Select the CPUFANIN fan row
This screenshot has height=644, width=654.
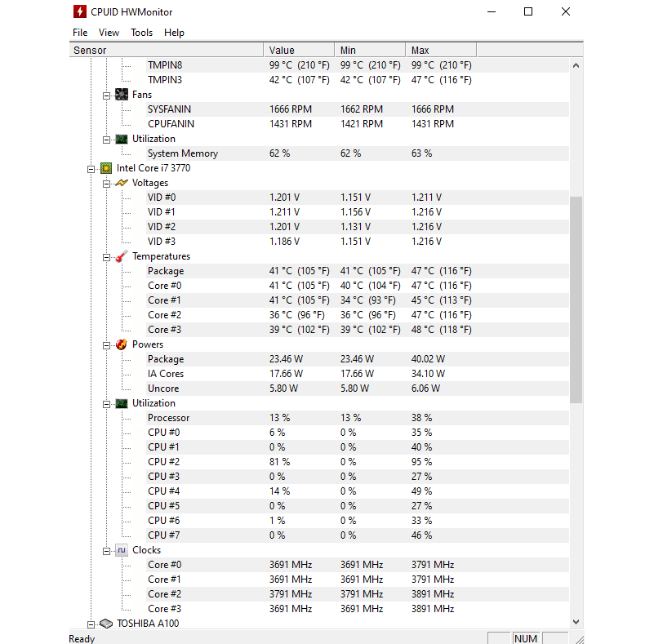[x=358, y=124]
